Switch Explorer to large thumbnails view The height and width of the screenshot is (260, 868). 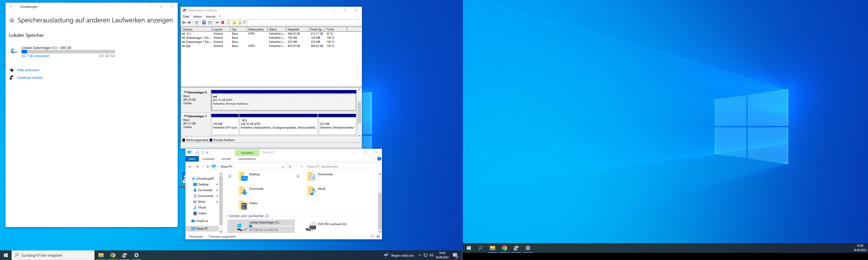(x=378, y=236)
